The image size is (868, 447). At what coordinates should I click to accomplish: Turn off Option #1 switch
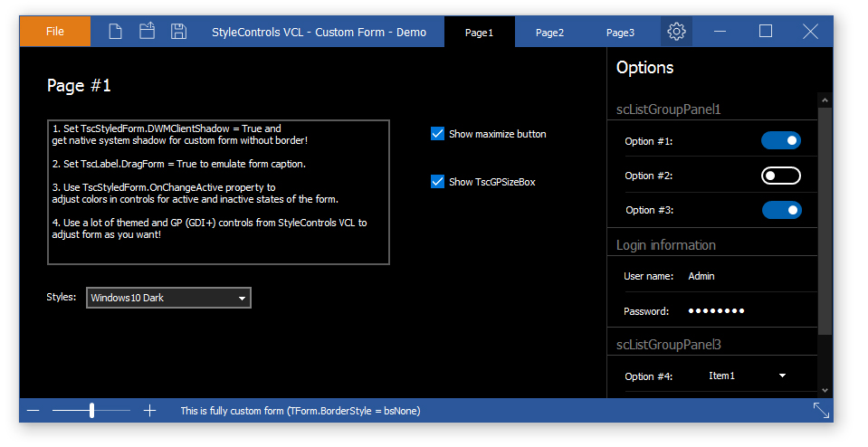click(x=780, y=140)
